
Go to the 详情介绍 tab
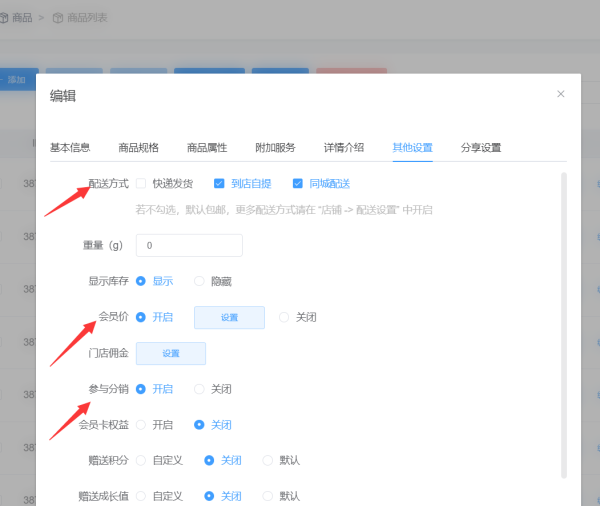pyautogui.click(x=344, y=147)
